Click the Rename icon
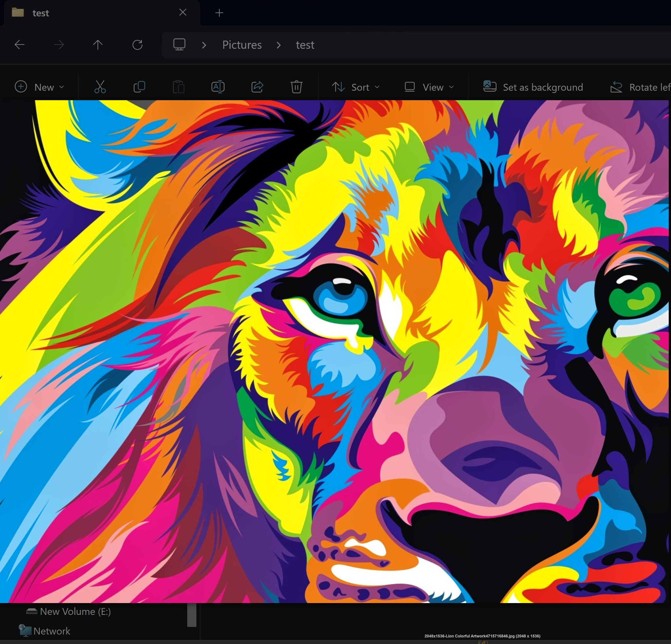 (218, 87)
